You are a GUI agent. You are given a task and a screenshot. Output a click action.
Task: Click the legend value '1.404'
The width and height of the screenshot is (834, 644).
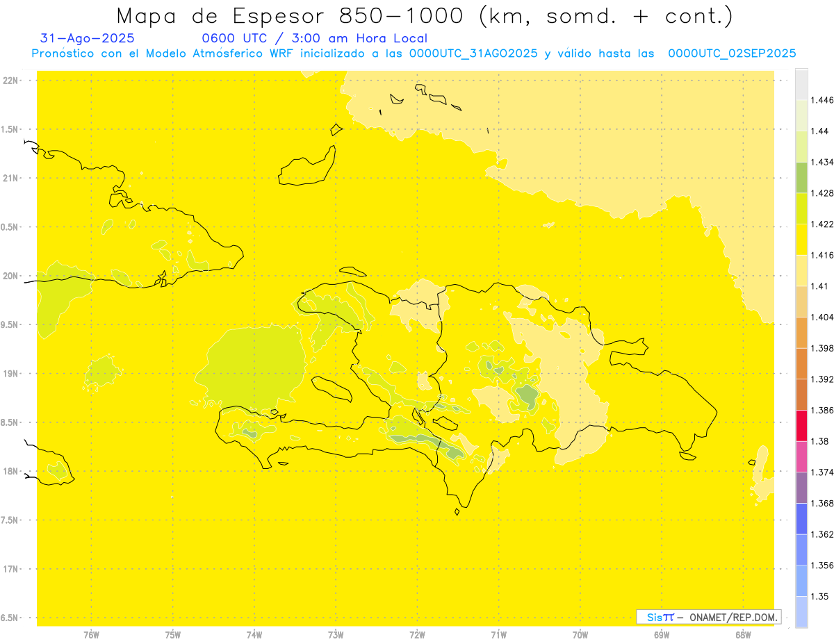point(822,317)
